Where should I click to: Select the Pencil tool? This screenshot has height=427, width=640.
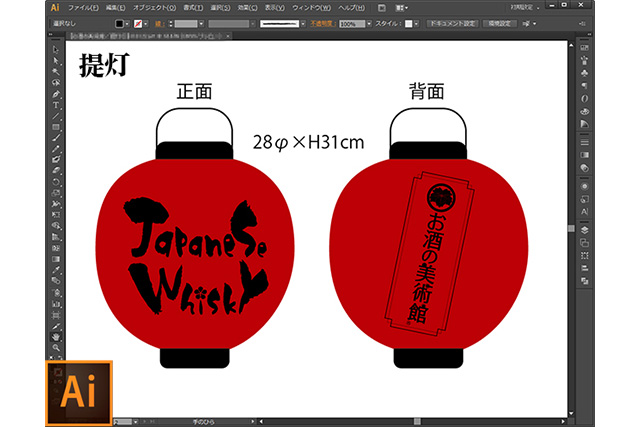click(56, 149)
